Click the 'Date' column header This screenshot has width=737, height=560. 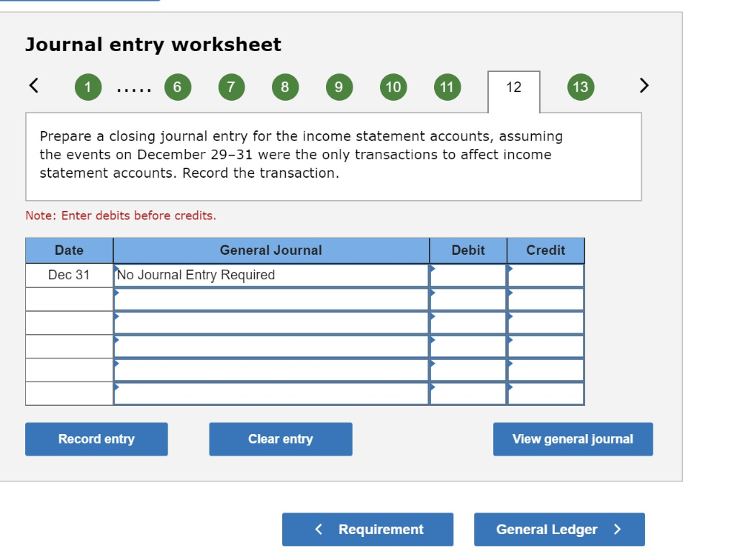click(x=69, y=250)
